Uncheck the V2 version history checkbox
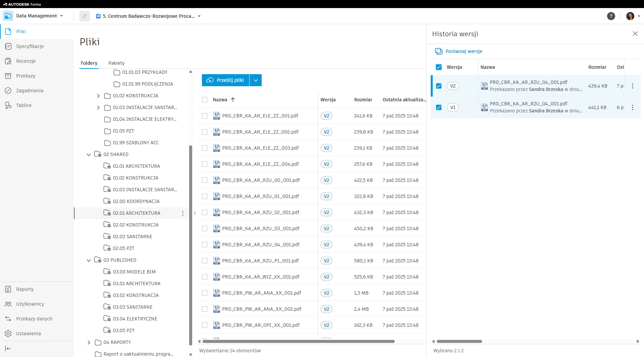 pyautogui.click(x=439, y=86)
